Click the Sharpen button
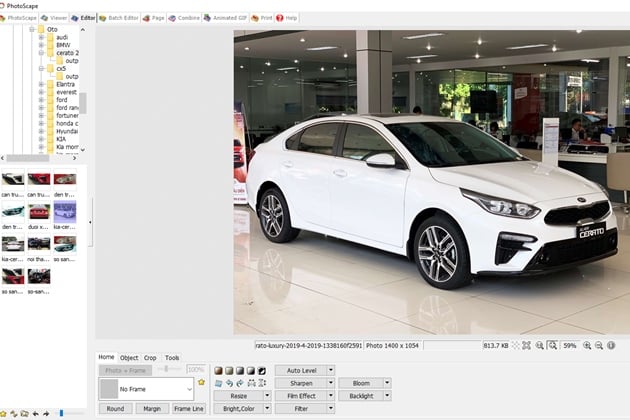 tap(301, 383)
